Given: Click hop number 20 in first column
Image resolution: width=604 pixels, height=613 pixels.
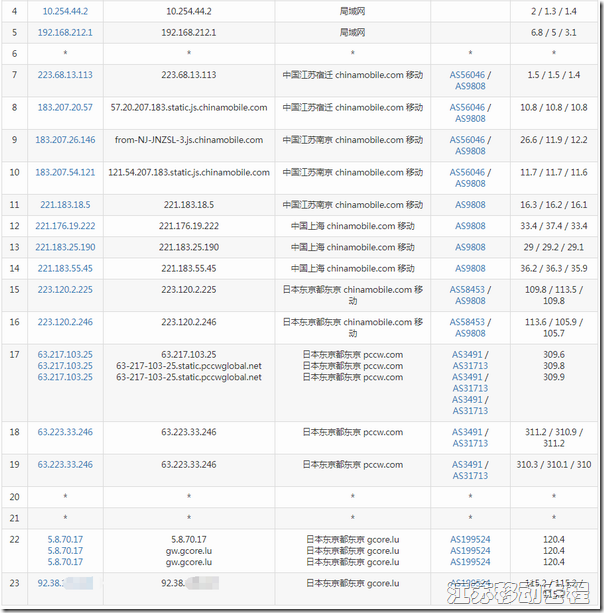Looking at the screenshot, I should 14,497.
